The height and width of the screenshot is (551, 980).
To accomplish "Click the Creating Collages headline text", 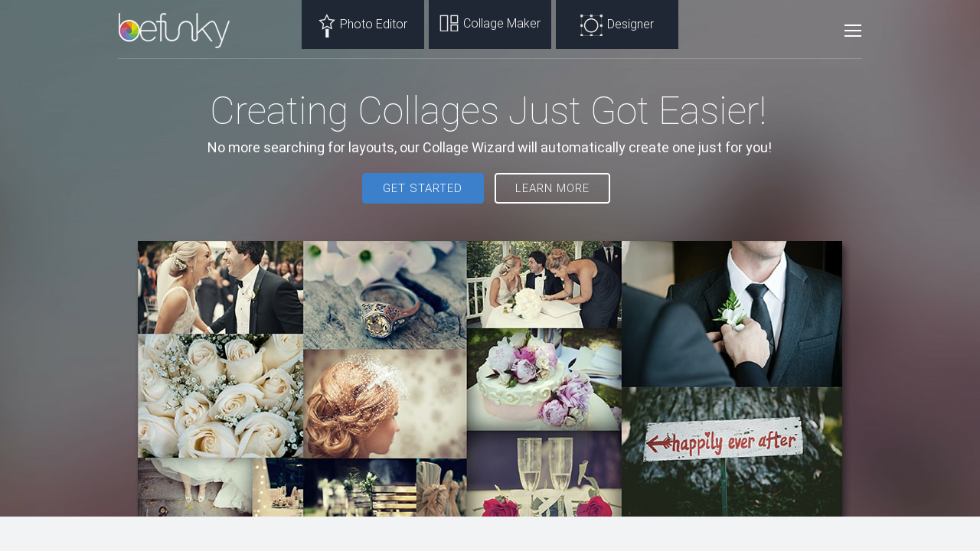I will pyautogui.click(x=488, y=111).
